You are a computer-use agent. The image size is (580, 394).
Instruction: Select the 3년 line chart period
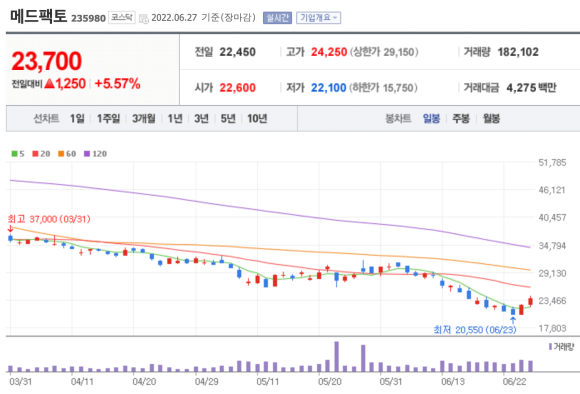tap(201, 119)
